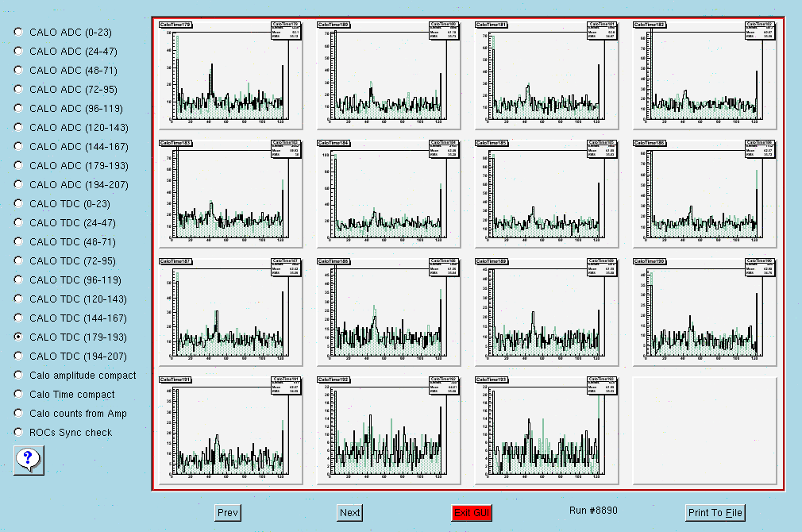Select CALO TDC (0-23) radio option
The width and height of the screenshot is (802, 532).
18,203
